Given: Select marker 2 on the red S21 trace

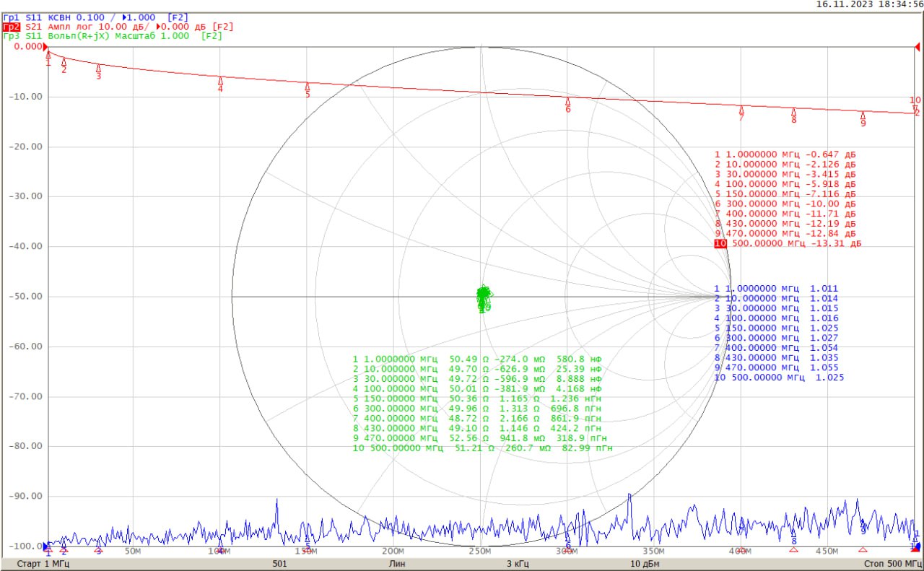Looking at the screenshot, I should tap(64, 66).
